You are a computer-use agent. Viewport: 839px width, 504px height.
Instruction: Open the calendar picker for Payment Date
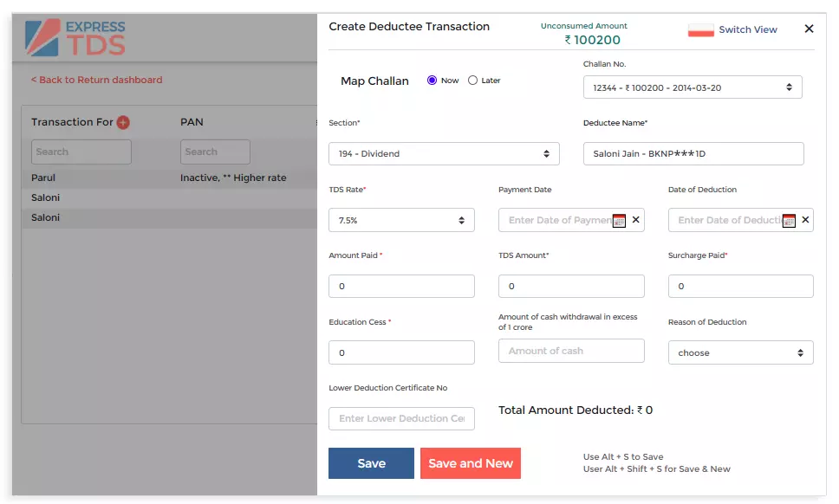[618, 220]
